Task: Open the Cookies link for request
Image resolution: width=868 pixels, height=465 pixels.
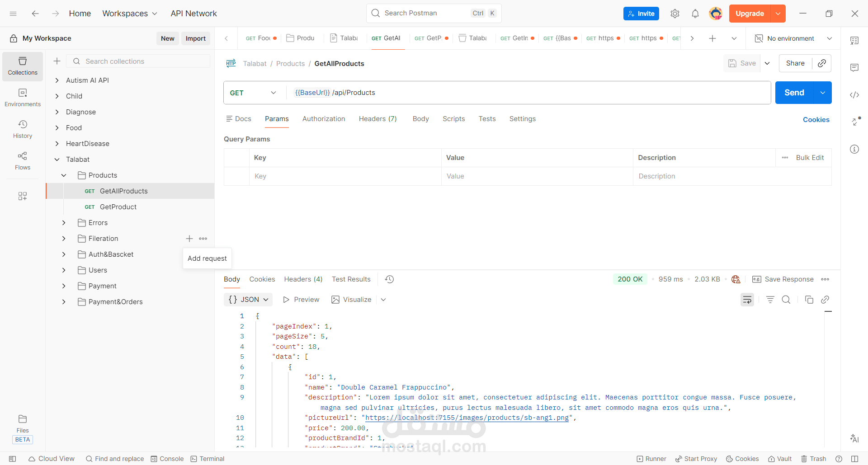Action: click(x=816, y=120)
